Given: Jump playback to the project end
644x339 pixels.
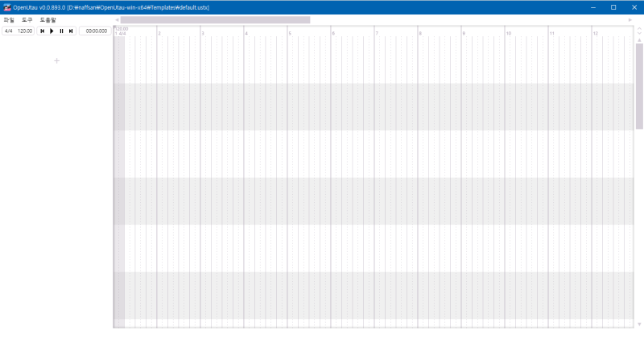Looking at the screenshot, I should [x=71, y=31].
